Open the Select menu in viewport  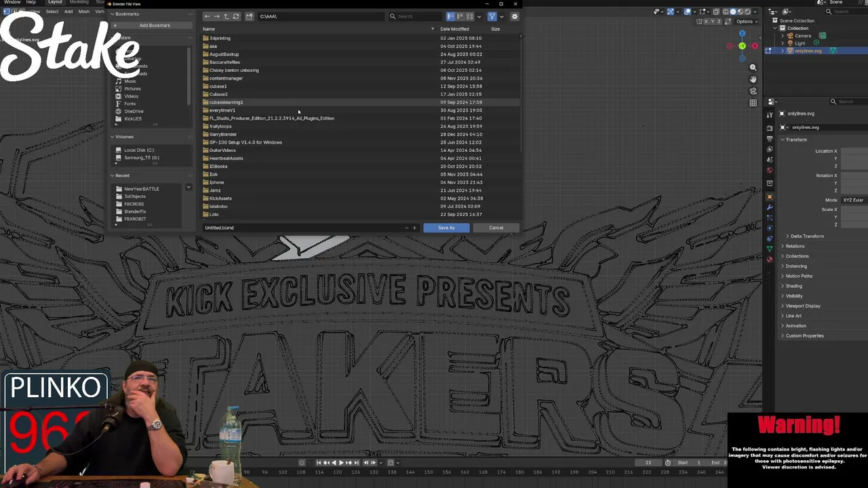(x=52, y=12)
